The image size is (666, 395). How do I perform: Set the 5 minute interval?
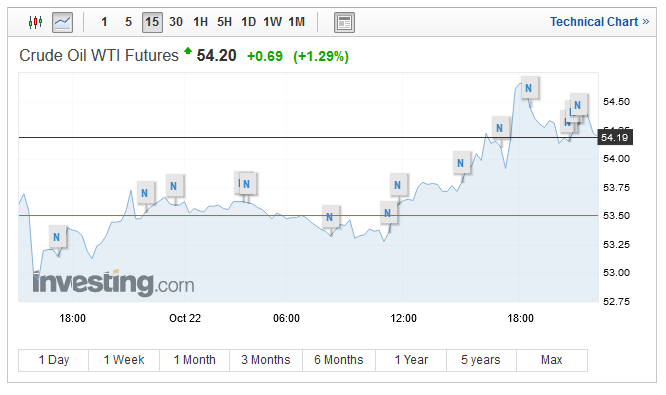pyautogui.click(x=128, y=22)
